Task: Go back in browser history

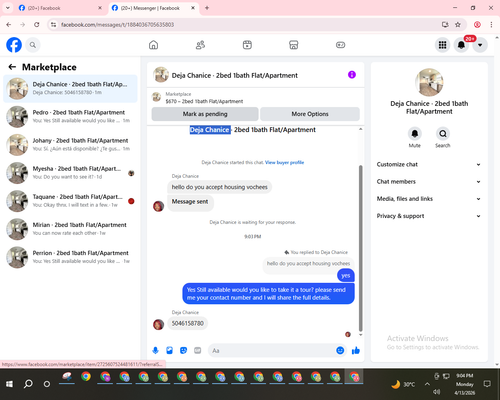Action: pyautogui.click(x=9, y=24)
